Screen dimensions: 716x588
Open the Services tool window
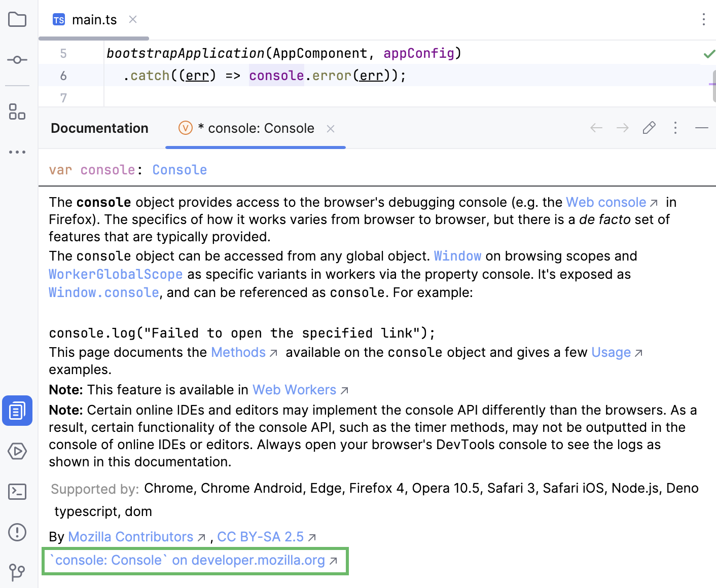[17, 451]
